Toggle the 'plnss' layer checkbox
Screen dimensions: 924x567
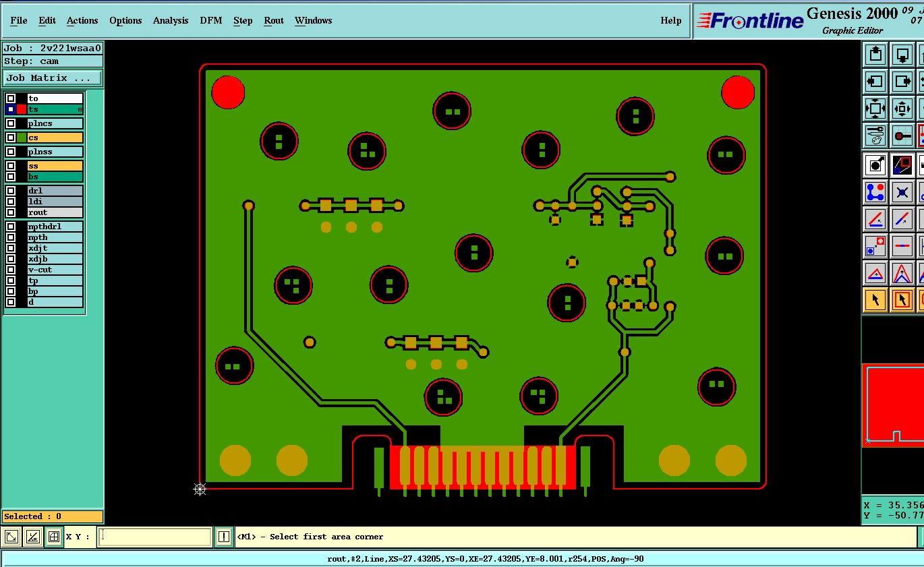tap(11, 152)
